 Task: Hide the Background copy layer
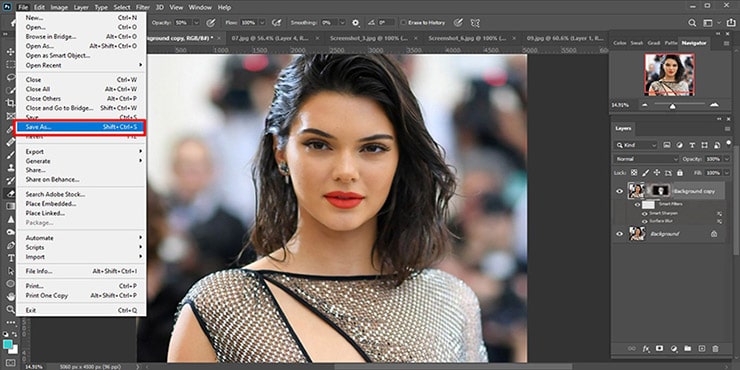tap(620, 191)
